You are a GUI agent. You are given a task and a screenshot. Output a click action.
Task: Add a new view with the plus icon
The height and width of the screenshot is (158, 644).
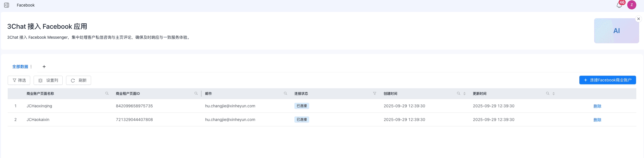click(44, 67)
